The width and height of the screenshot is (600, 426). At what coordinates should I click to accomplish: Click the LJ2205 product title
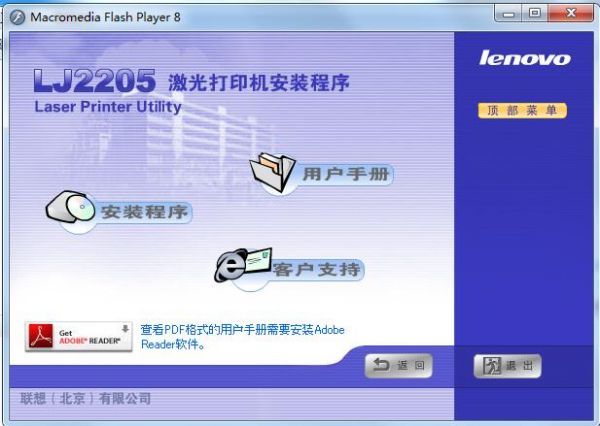[95, 81]
